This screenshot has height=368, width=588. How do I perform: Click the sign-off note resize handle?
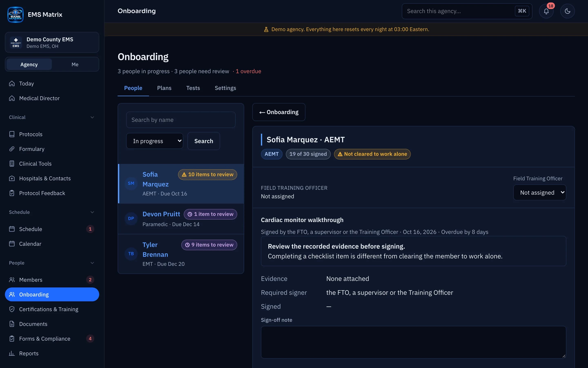[x=564, y=356]
